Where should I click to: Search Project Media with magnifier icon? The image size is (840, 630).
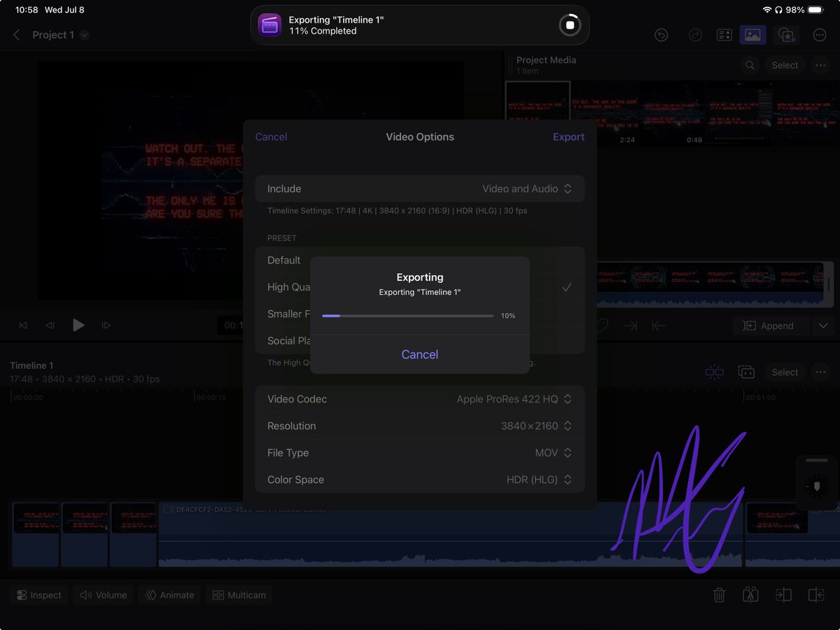[x=750, y=65]
